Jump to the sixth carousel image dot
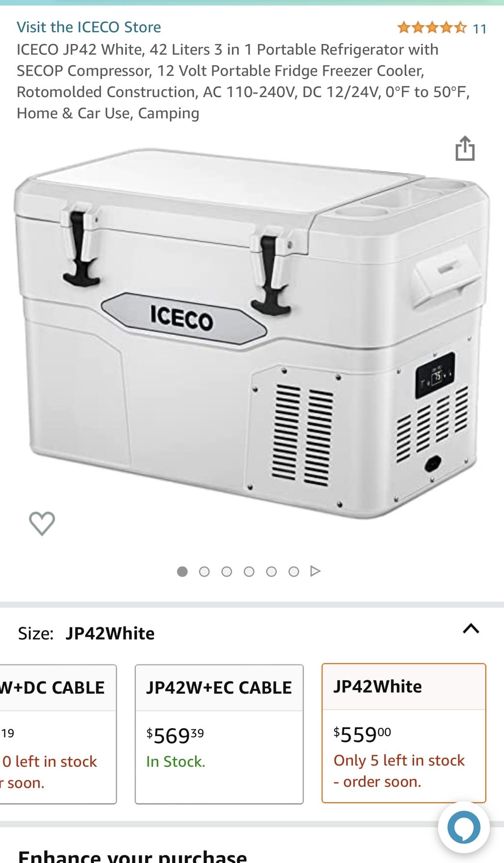This screenshot has height=863, width=504. (294, 571)
